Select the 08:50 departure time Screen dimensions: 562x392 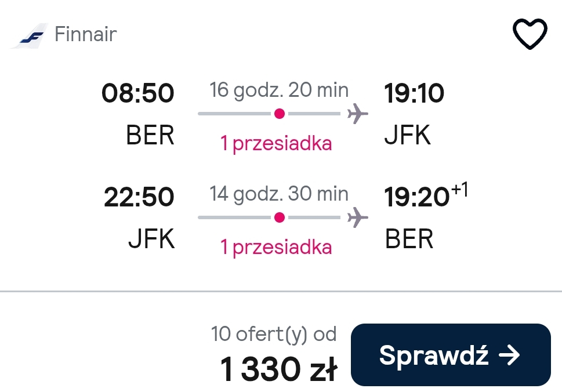tap(138, 93)
